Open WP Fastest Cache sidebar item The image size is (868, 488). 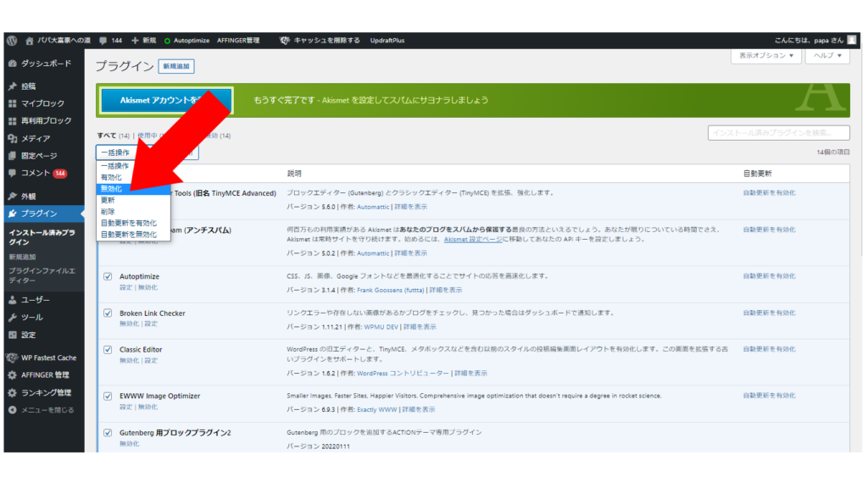(x=44, y=358)
